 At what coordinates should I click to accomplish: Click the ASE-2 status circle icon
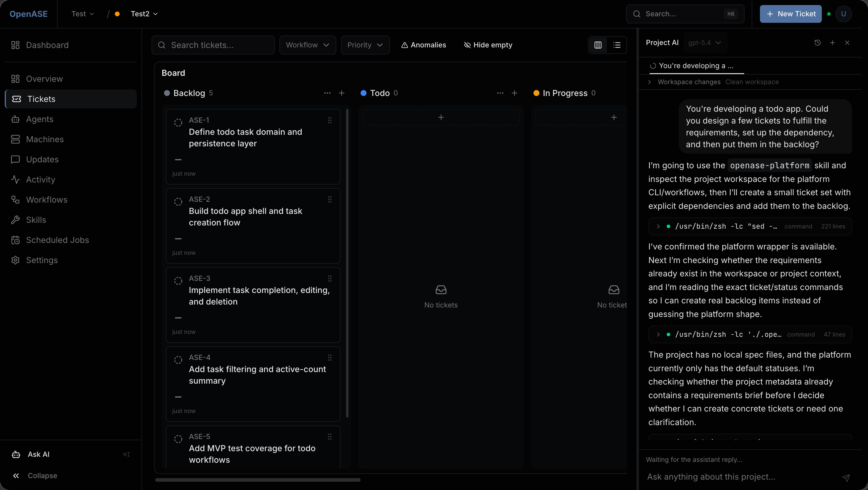click(178, 202)
